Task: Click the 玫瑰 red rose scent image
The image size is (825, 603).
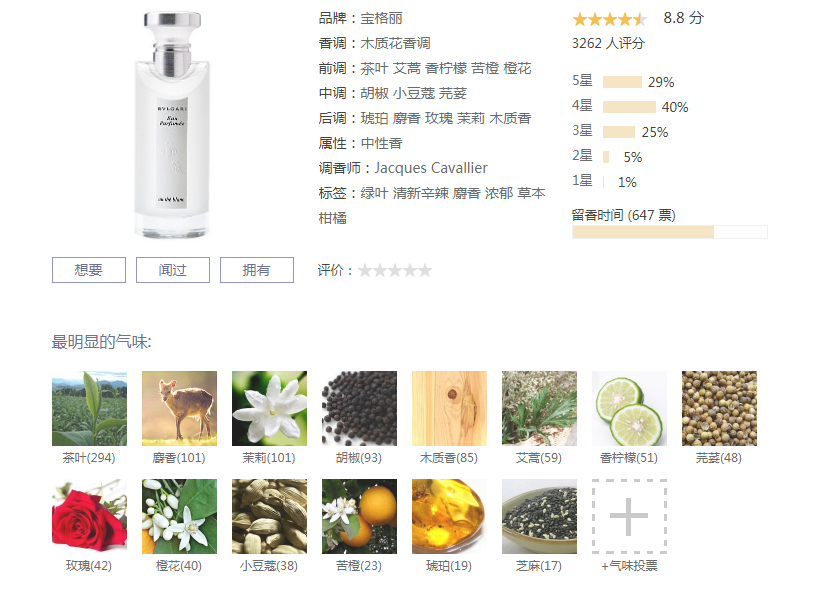Action: 89,516
